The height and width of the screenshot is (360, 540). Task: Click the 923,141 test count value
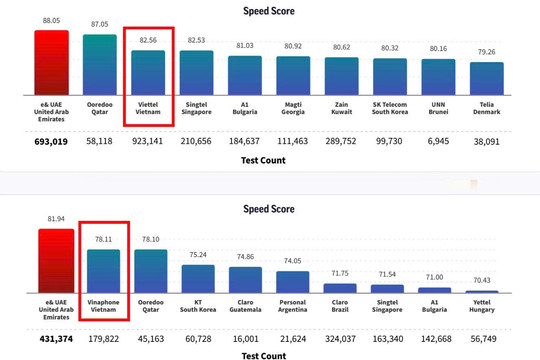coord(147,141)
